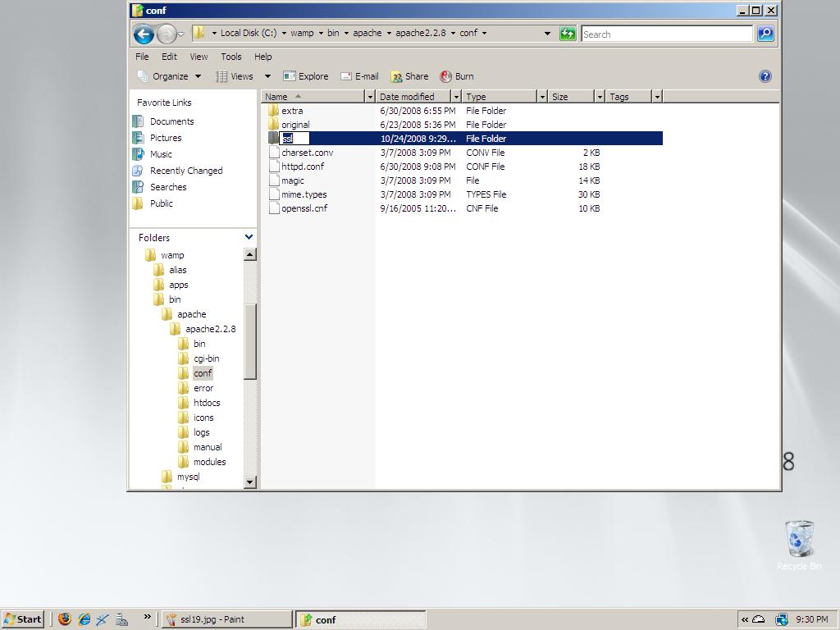840x630 pixels.
Task: Click the Back navigation arrow button
Action: [144, 34]
